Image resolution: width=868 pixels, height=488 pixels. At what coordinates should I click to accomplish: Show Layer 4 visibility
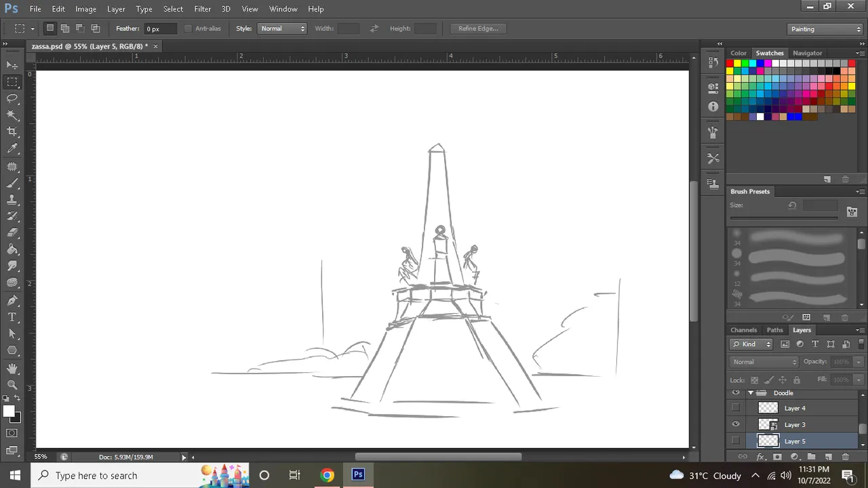pos(736,408)
